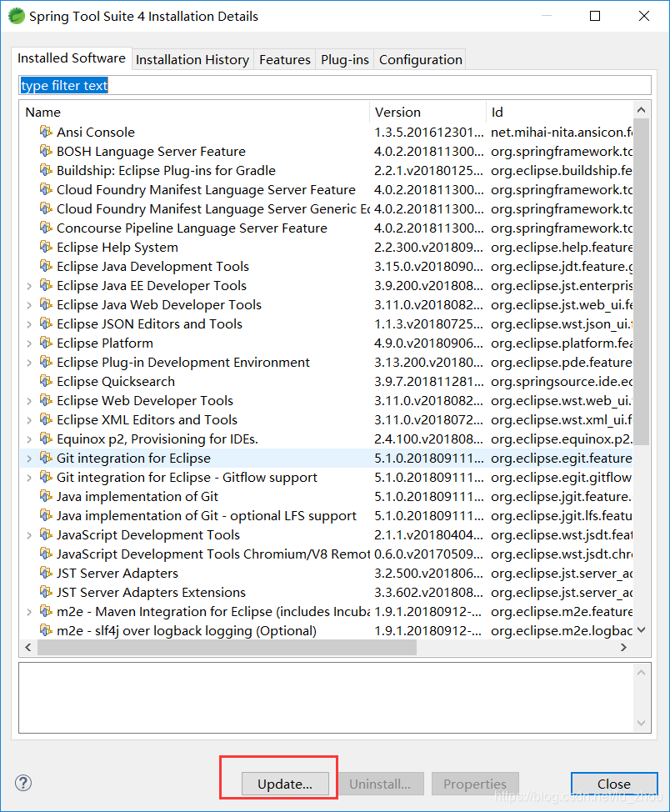Open the Plug-ins tab
Image resolution: width=670 pixels, height=812 pixels.
click(x=345, y=59)
